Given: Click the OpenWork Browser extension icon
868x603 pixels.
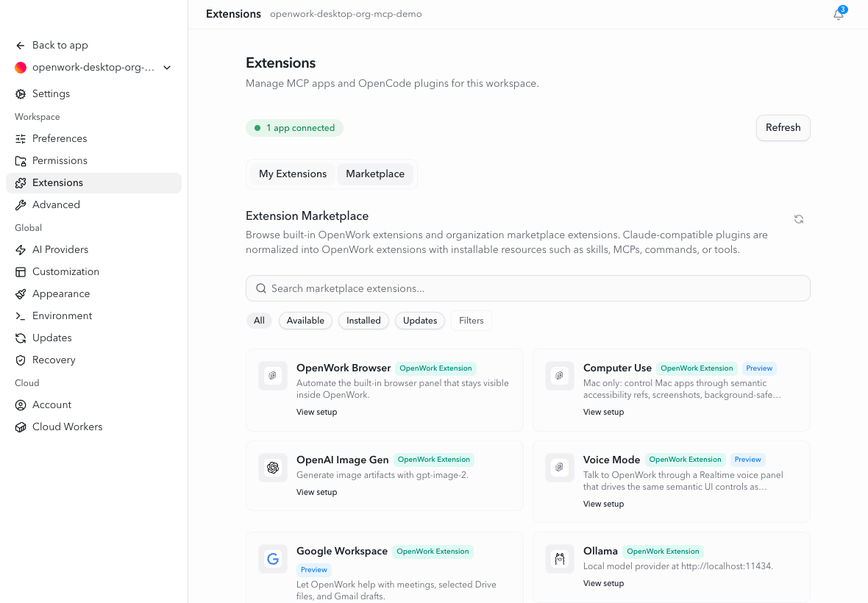Looking at the screenshot, I should [x=273, y=377].
